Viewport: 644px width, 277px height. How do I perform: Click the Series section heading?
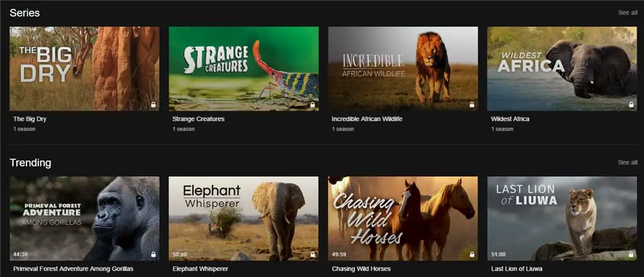point(25,13)
